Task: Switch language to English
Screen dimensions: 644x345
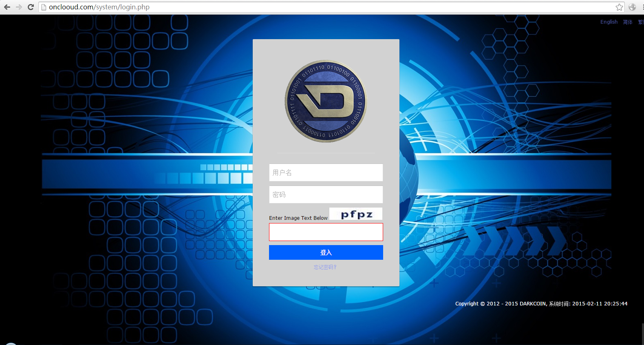Action: pos(609,22)
